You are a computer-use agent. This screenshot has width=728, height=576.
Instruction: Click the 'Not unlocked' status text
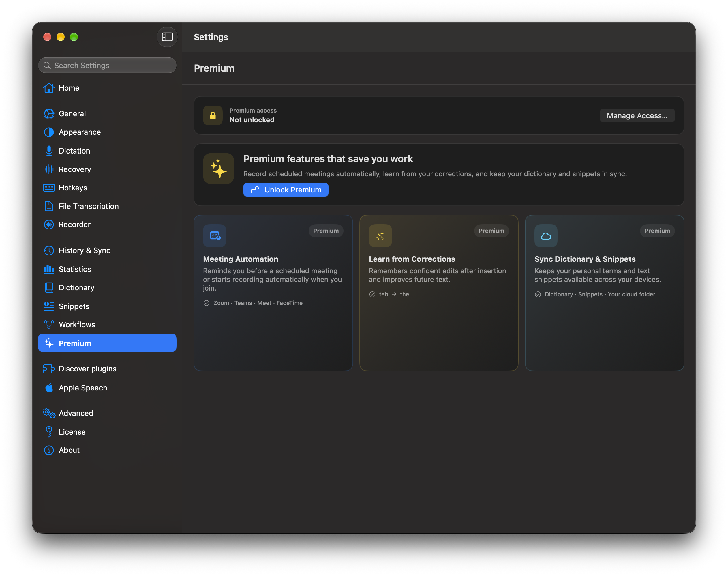coord(252,120)
